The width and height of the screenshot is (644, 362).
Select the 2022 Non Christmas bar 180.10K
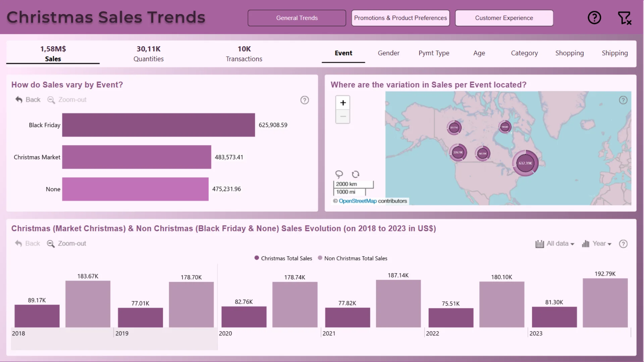click(502, 305)
